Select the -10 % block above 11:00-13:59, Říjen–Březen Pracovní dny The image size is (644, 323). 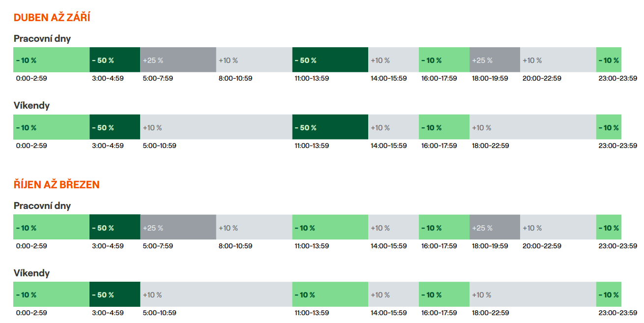point(330,228)
